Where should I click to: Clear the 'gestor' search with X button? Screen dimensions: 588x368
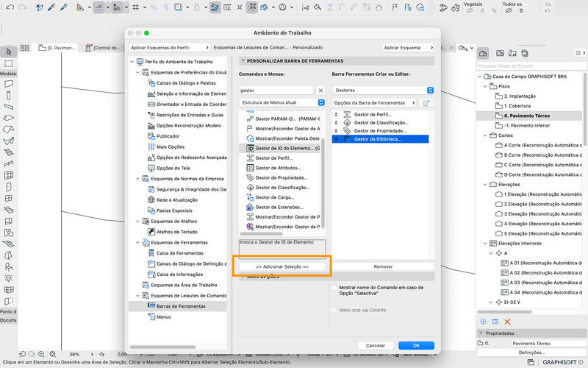320,91
